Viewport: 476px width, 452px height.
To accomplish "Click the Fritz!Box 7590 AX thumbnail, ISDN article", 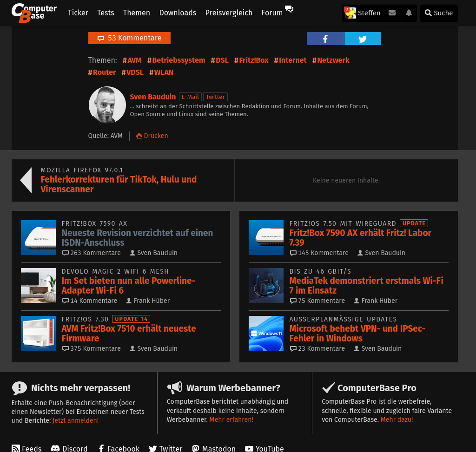I will [38, 237].
